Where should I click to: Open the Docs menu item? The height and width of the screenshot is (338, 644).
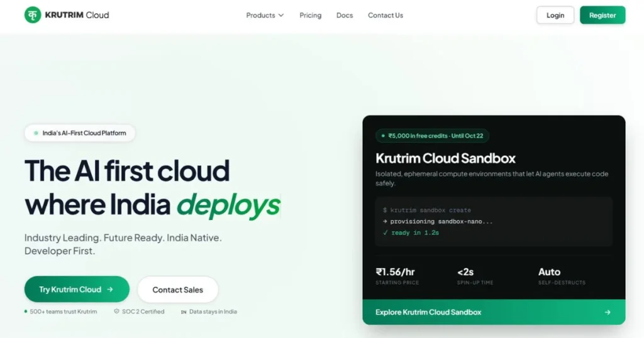345,15
